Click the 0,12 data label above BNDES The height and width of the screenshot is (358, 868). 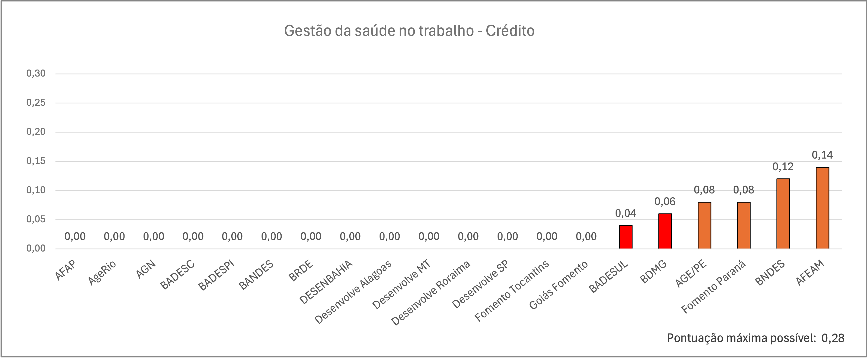(x=783, y=167)
